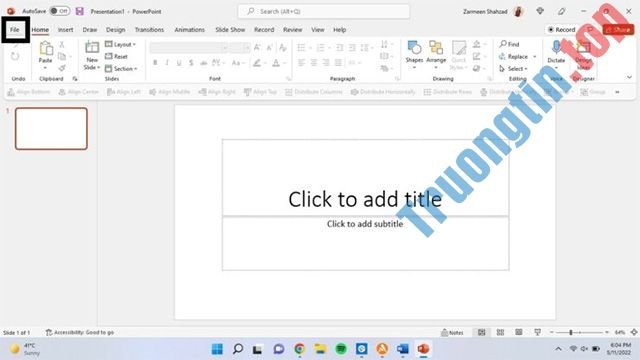Click the text Highlight Color swatch
640x360 pixels.
click(257, 63)
